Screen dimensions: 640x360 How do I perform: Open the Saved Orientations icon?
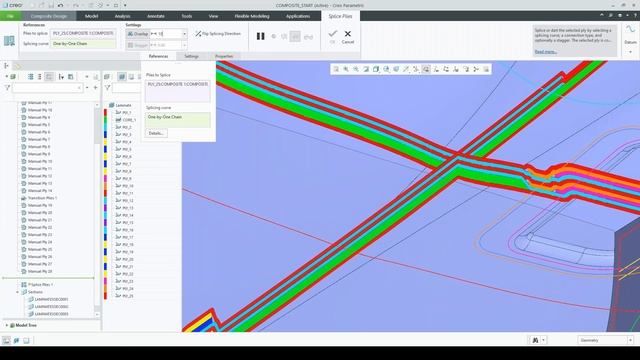coord(386,69)
